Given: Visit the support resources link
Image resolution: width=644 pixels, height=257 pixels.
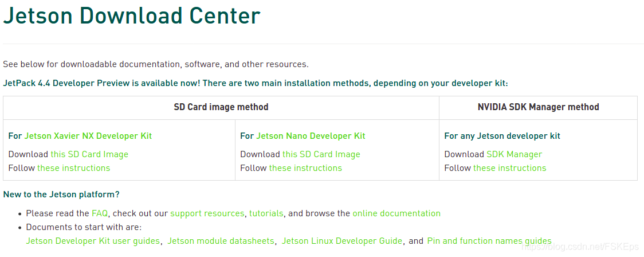Looking at the screenshot, I should click(207, 213).
